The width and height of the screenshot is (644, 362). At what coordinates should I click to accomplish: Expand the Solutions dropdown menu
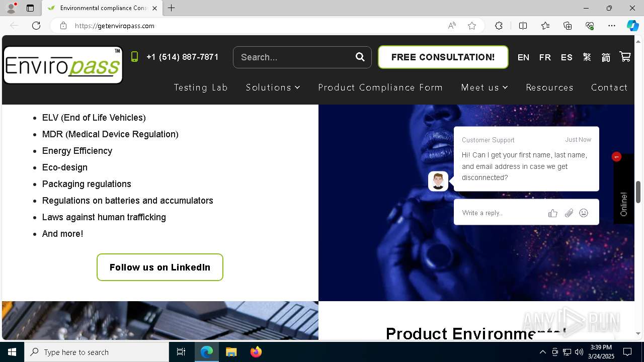273,87
